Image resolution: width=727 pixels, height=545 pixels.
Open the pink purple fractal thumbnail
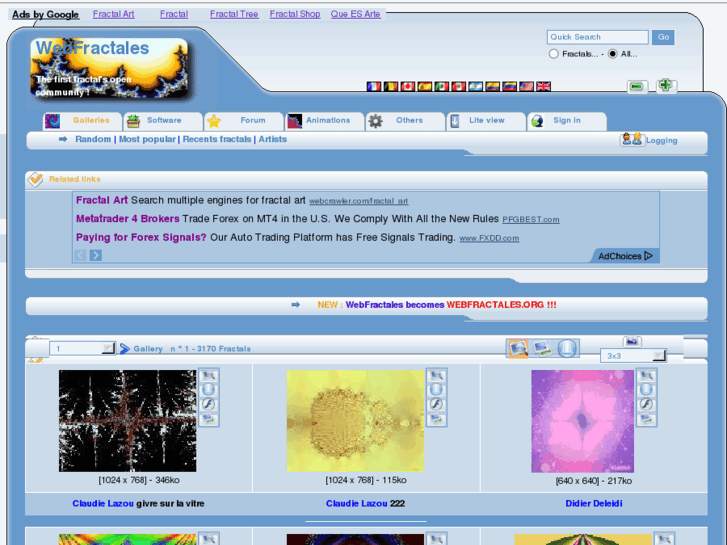(x=582, y=421)
